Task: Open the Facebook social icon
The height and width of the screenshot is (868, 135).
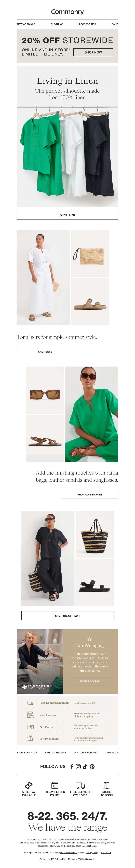Action: point(72,766)
